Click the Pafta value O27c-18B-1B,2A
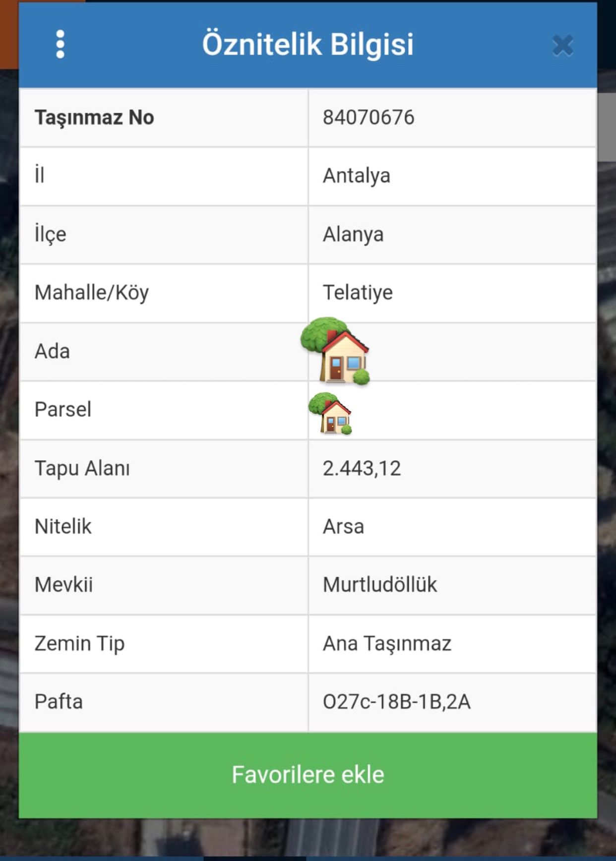This screenshot has height=861, width=616. point(396,702)
